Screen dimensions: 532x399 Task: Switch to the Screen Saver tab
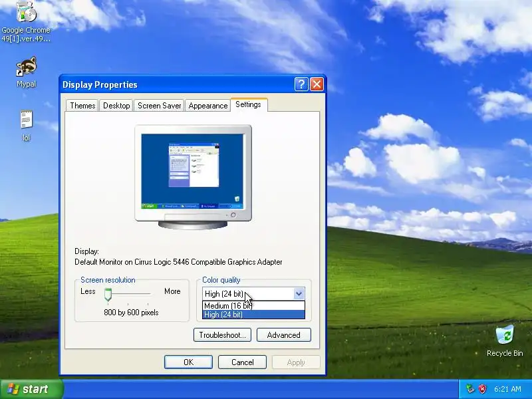click(159, 106)
